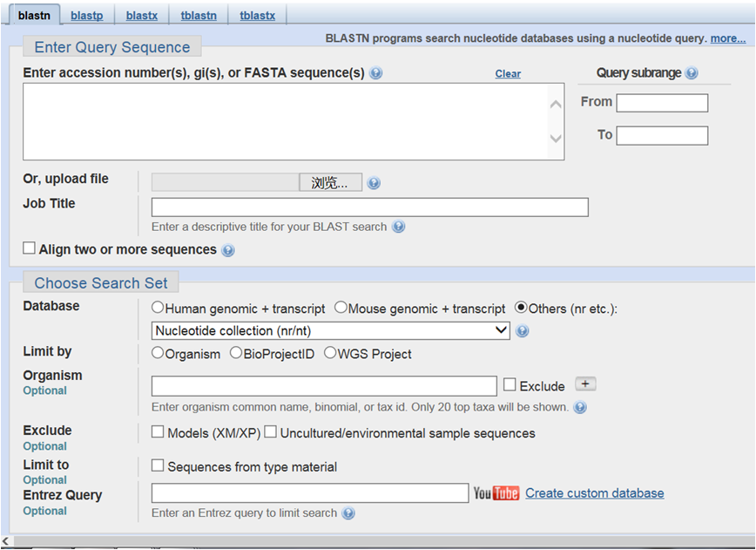Click the plus button to add organism

coord(586,384)
